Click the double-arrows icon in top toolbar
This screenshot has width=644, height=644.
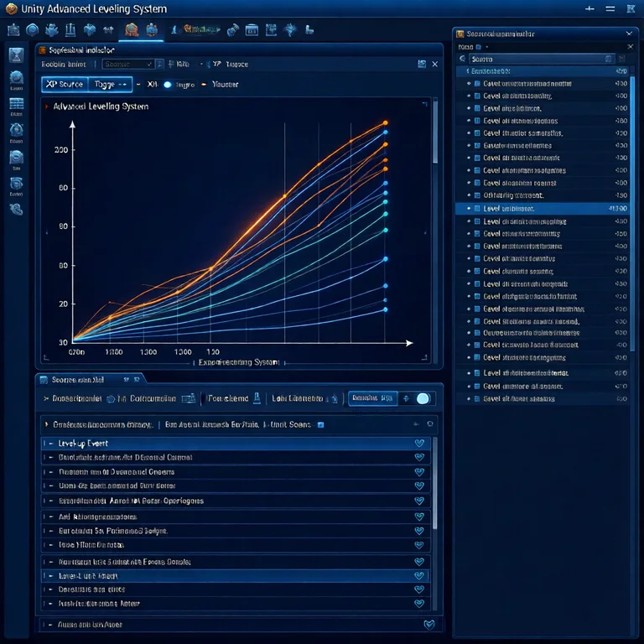point(108,29)
